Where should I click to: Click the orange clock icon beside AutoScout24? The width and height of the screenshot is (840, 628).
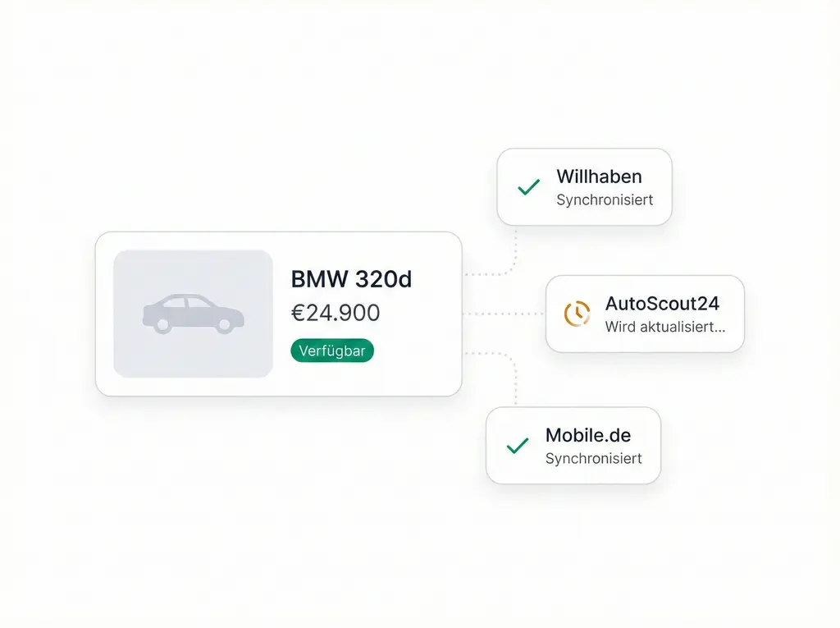(x=577, y=313)
